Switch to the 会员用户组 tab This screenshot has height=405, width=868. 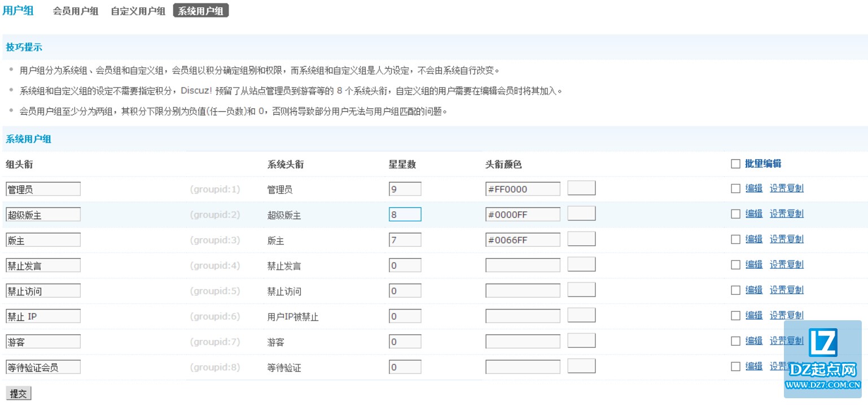(x=76, y=10)
